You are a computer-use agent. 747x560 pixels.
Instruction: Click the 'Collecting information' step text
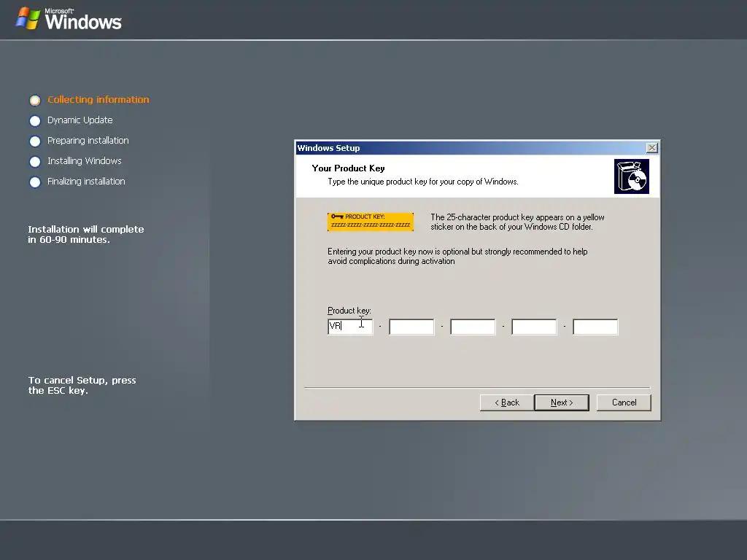pyautogui.click(x=98, y=99)
